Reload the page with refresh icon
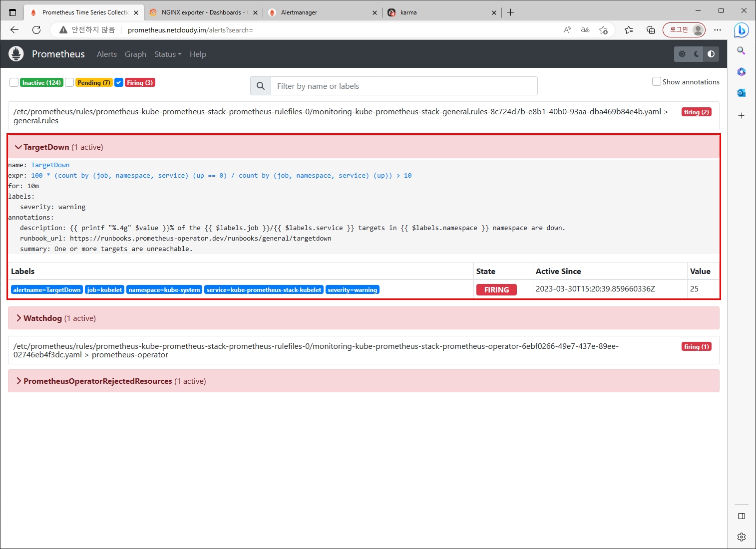The height and width of the screenshot is (549, 756). pos(36,30)
